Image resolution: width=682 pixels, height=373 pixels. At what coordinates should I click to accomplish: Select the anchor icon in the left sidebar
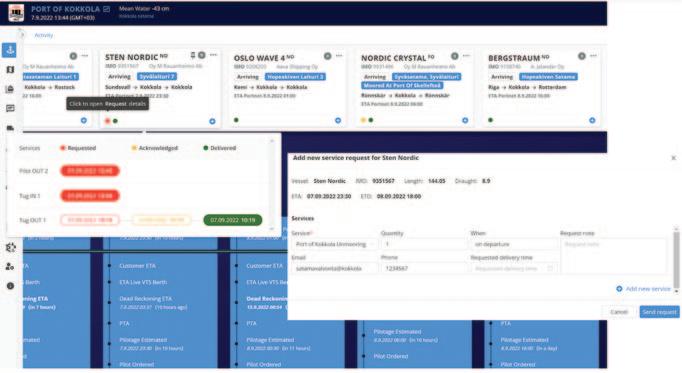[x=10, y=50]
